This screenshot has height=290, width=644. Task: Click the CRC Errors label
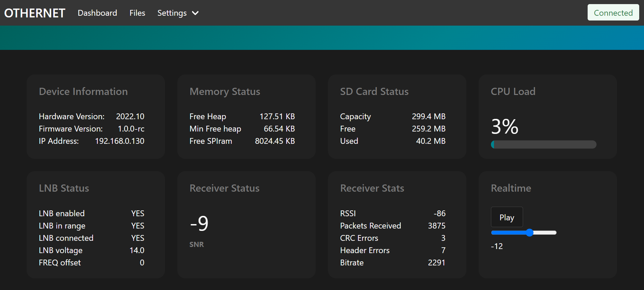tap(359, 238)
